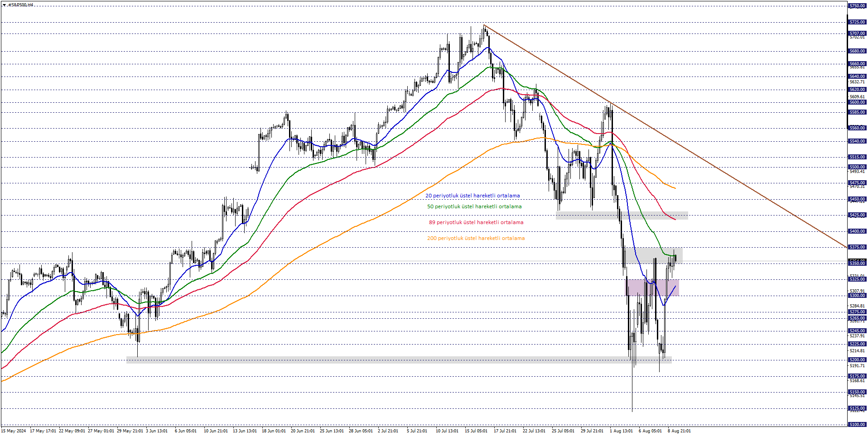Image resolution: width=868 pixels, height=436 pixels.
Task: Click the 5214.81 price scale value
Action: [857, 351]
